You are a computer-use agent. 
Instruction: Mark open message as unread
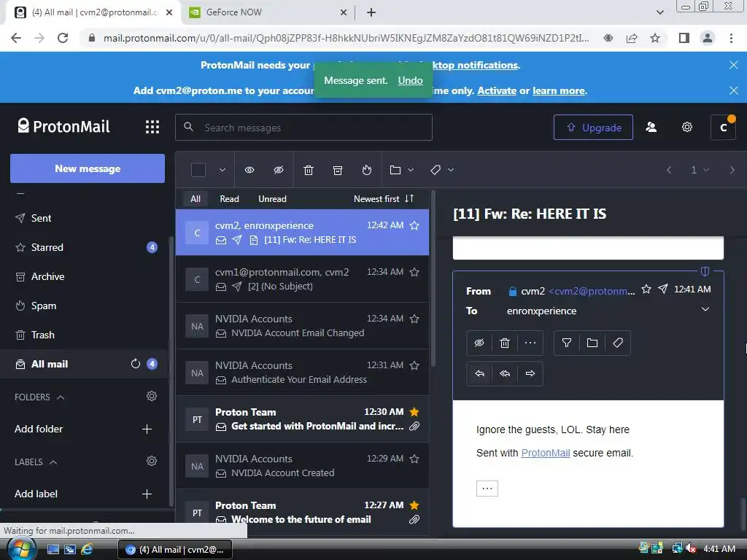pos(479,343)
